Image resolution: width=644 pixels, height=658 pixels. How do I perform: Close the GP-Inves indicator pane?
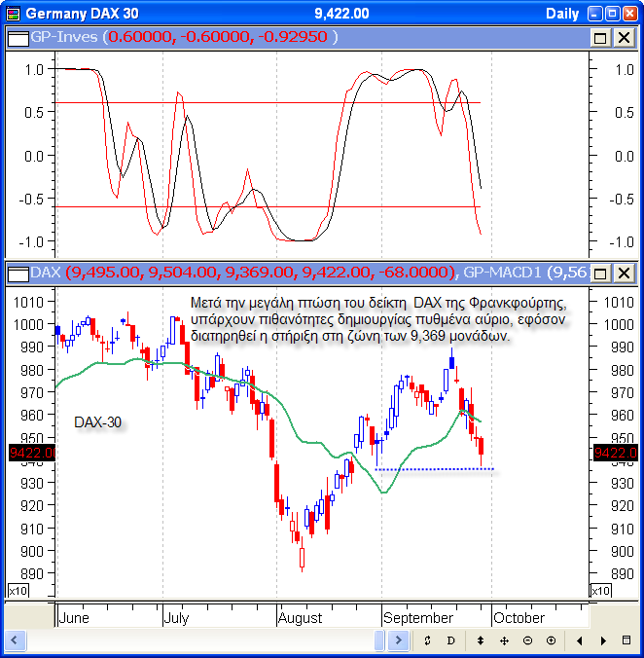click(624, 37)
